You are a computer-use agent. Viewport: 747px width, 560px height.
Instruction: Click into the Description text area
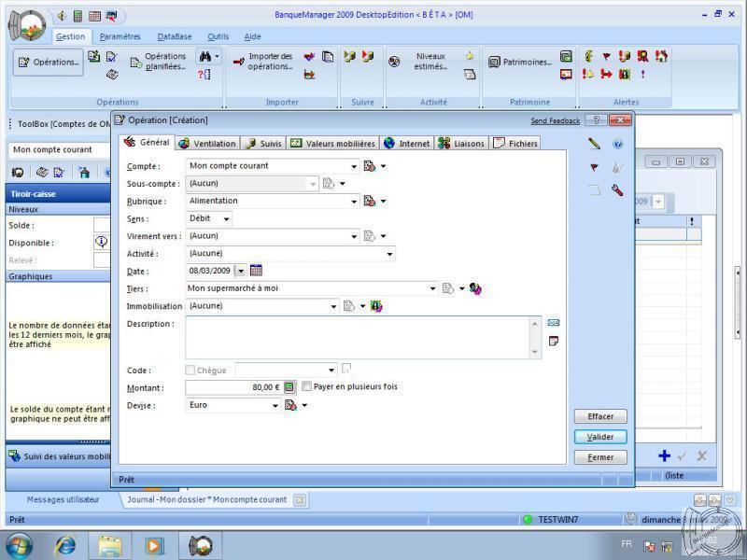[358, 337]
